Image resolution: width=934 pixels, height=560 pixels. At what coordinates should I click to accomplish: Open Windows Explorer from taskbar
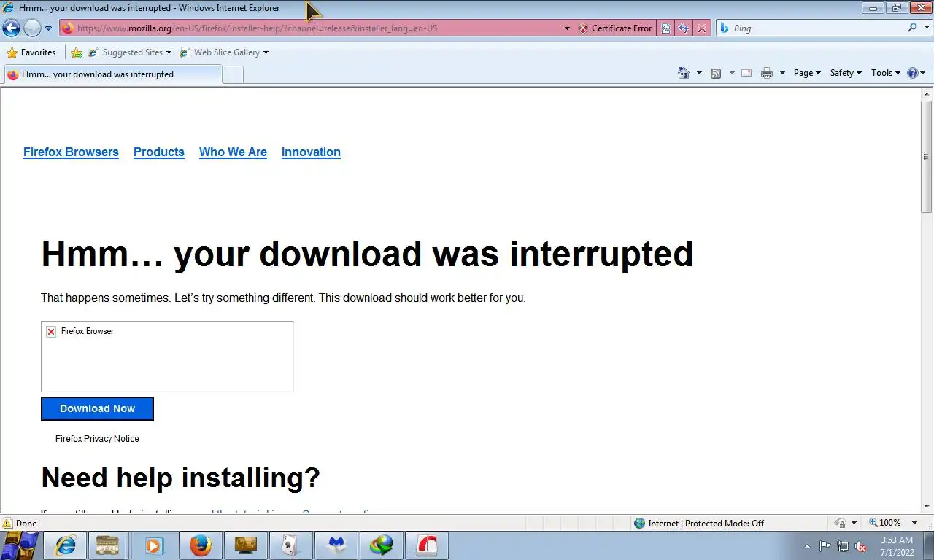point(108,545)
